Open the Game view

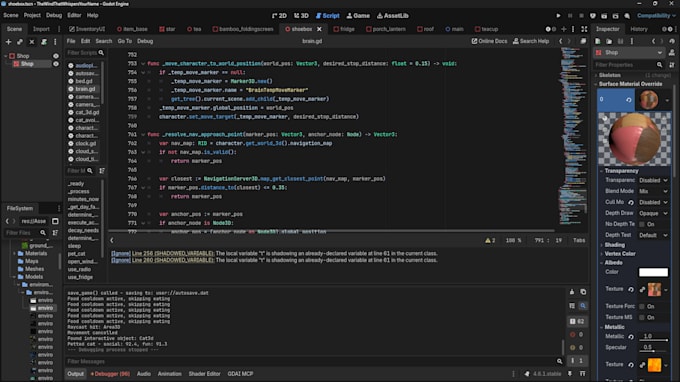pyautogui.click(x=358, y=16)
